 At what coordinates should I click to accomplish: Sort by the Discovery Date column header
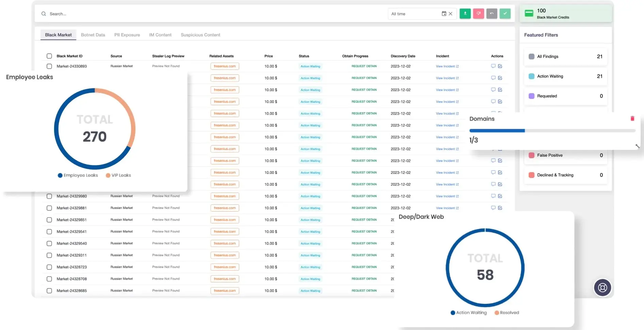point(403,56)
